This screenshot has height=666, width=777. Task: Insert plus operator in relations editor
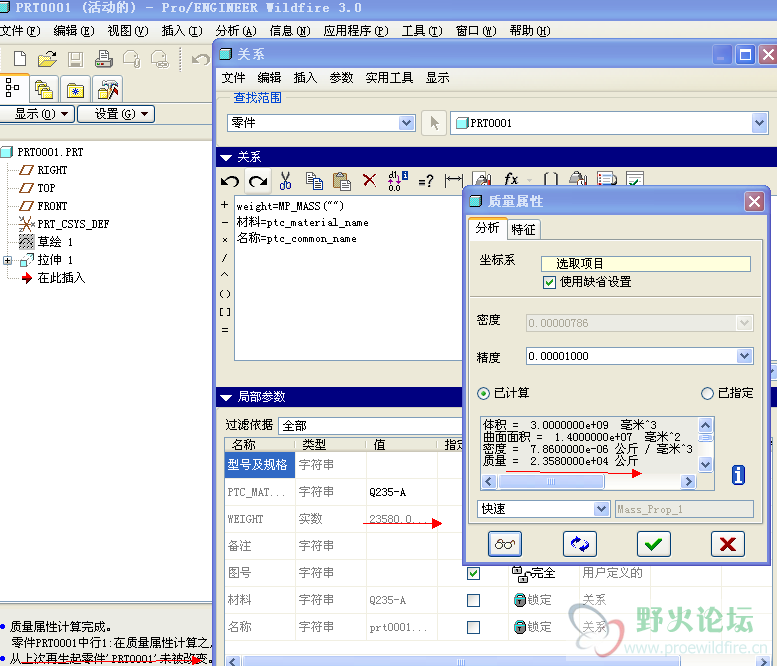(x=224, y=205)
